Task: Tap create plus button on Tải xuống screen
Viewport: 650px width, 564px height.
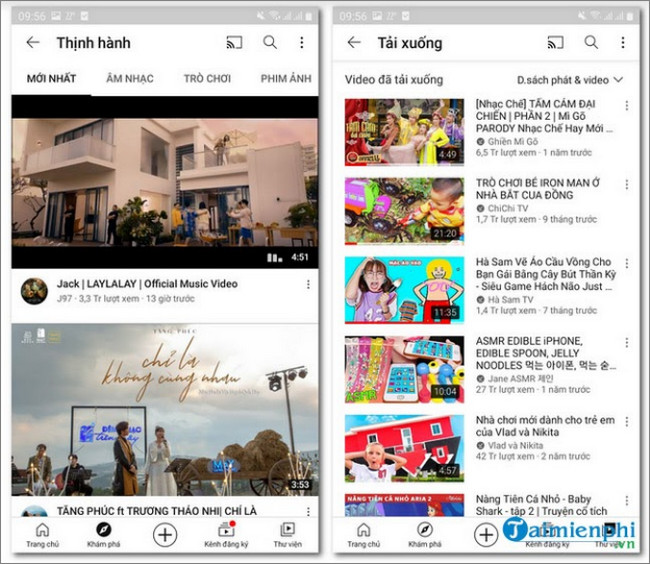Action: click(486, 535)
